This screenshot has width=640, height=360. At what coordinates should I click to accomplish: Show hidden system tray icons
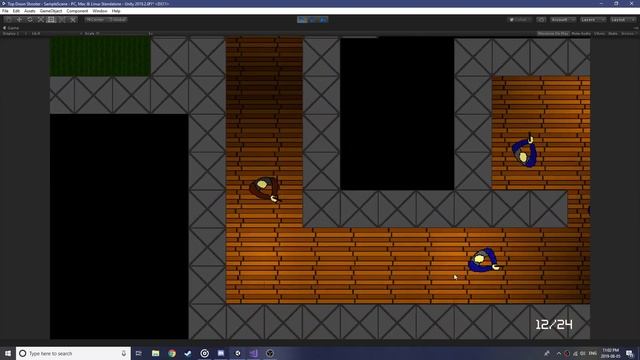coord(558,353)
